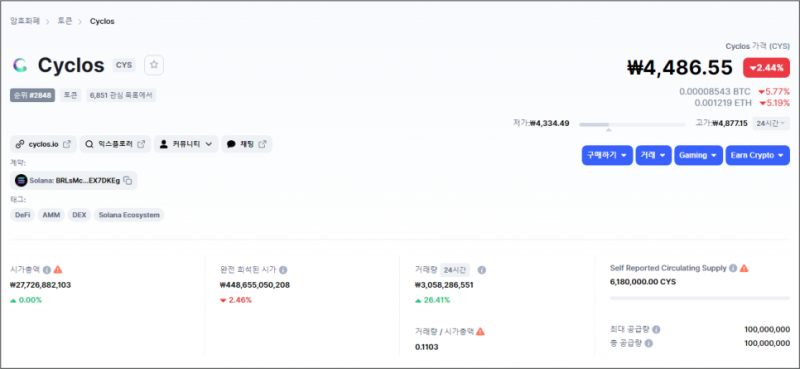Click info icon beside 완전 희석된 시가
Image resolution: width=800 pixels, height=369 pixels.
click(x=283, y=270)
